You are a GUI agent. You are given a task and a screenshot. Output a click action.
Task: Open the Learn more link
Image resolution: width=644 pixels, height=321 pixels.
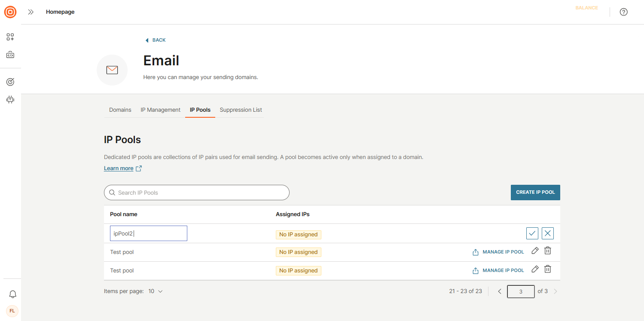[x=119, y=168]
